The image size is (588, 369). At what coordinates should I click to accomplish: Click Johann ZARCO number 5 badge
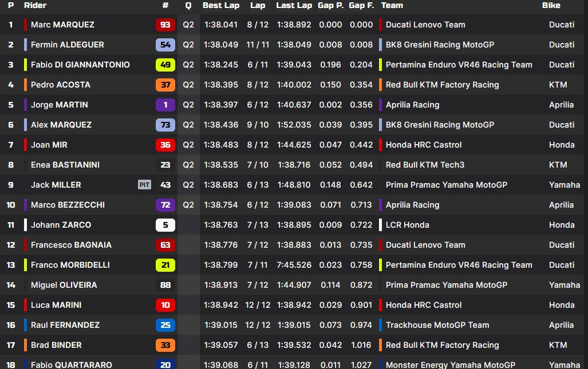tap(165, 225)
